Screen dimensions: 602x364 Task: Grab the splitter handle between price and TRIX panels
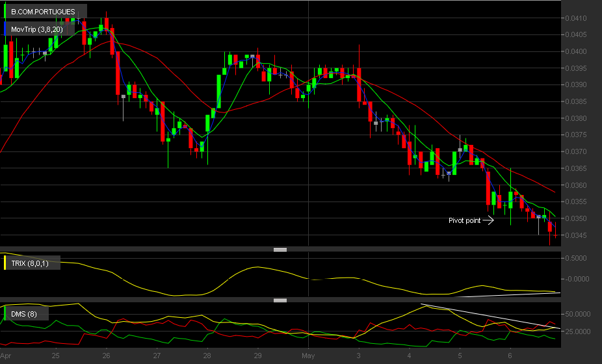(280, 250)
